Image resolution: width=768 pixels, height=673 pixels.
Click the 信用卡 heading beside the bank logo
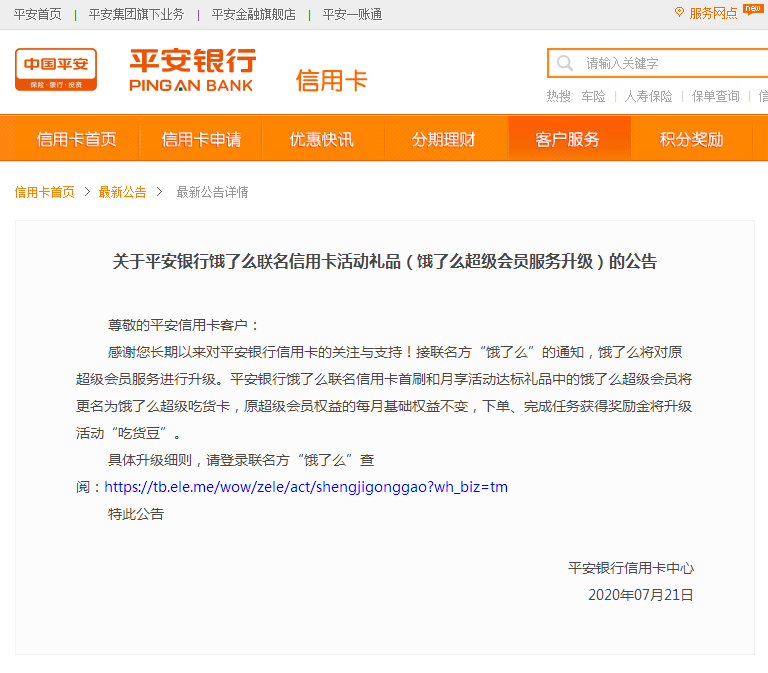coord(332,81)
